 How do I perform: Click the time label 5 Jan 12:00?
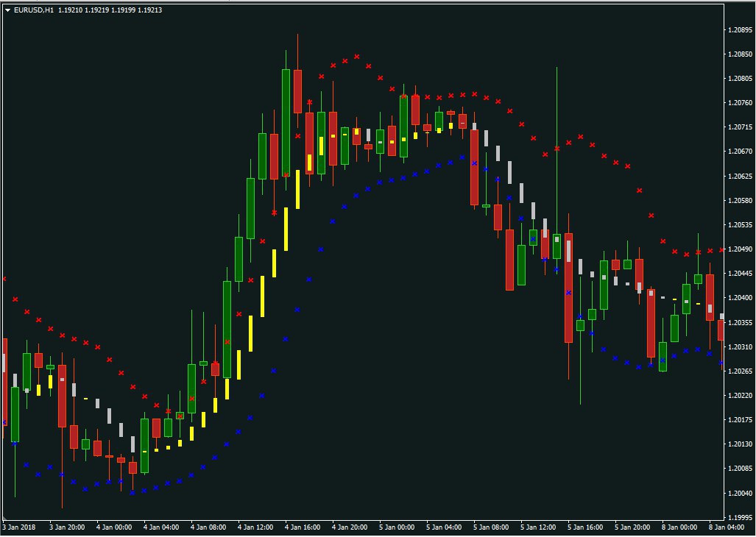539,527
